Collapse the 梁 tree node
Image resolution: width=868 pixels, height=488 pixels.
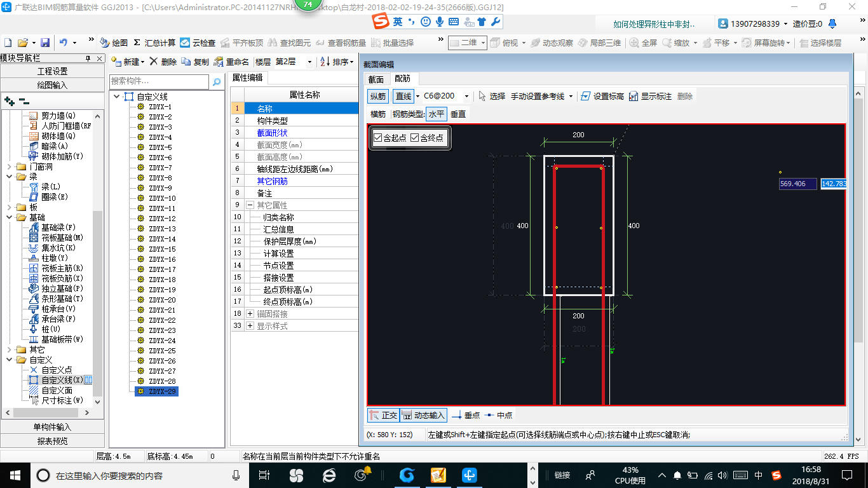pos(9,177)
